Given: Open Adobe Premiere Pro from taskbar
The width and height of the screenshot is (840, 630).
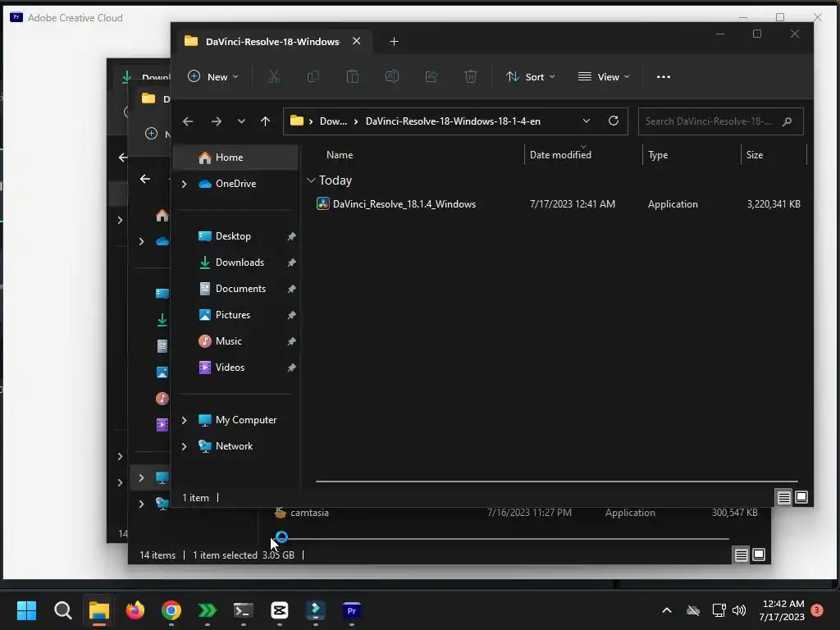Looking at the screenshot, I should pyautogui.click(x=351, y=610).
